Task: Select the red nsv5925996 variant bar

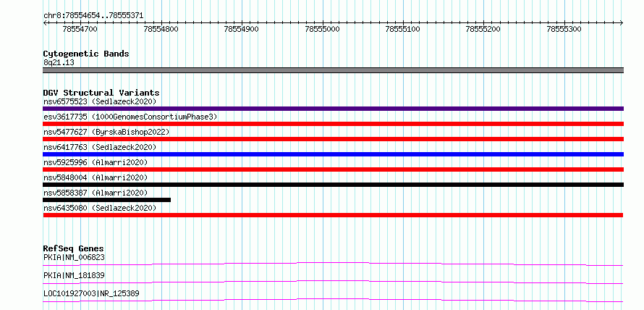Action: point(333,169)
